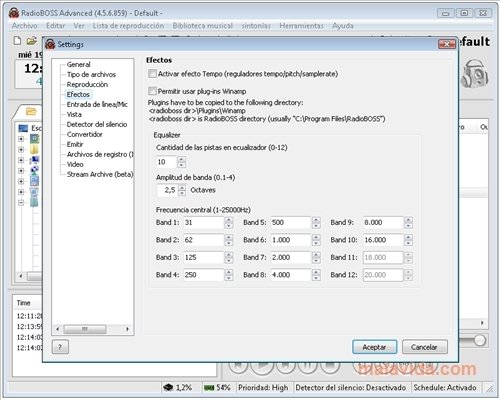This screenshot has height=400, width=500.
Task: Click Band 6 frequency stepper
Action: click(x=316, y=240)
